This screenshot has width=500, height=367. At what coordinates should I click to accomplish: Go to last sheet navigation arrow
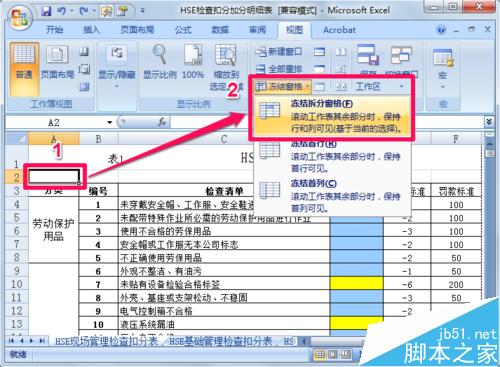click(x=42, y=341)
